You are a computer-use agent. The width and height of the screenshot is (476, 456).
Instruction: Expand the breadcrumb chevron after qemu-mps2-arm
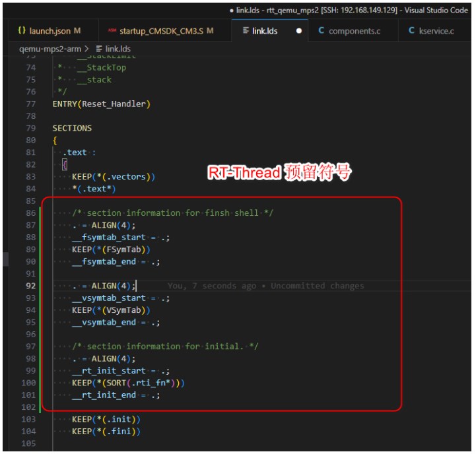pyautogui.click(x=87, y=49)
